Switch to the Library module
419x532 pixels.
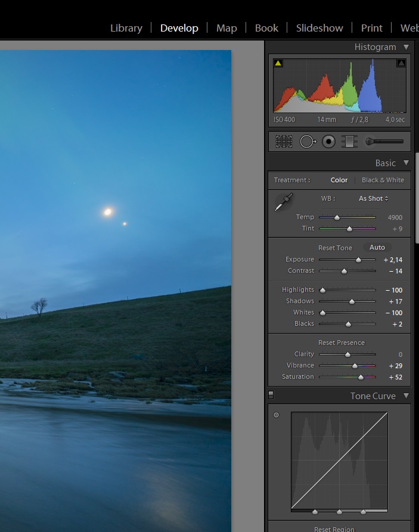(x=126, y=28)
